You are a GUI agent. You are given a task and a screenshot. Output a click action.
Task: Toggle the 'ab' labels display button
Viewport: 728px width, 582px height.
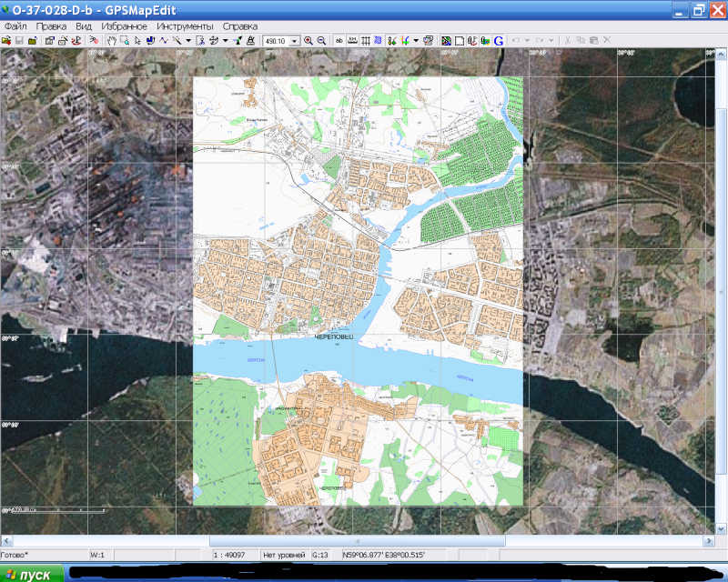tap(339, 41)
